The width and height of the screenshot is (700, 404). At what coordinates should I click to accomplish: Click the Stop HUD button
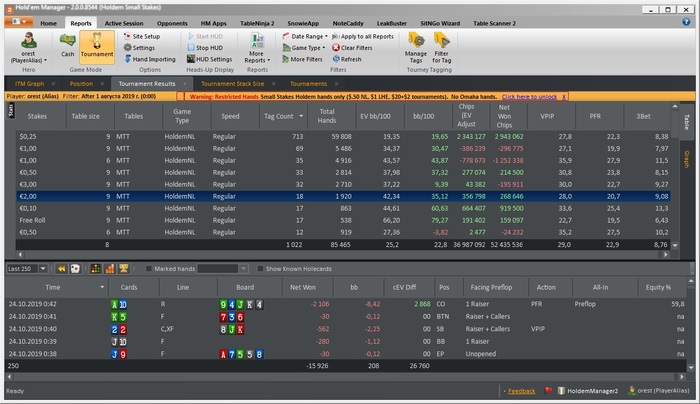coord(204,47)
